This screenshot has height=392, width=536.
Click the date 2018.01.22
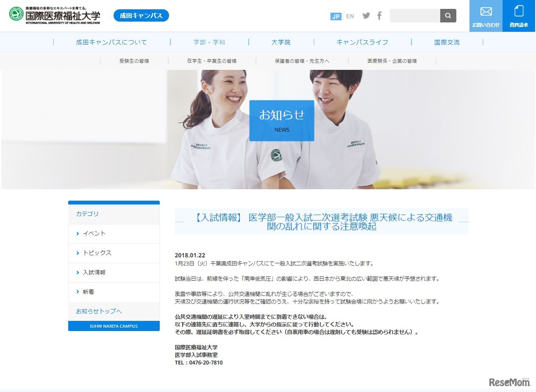click(190, 255)
